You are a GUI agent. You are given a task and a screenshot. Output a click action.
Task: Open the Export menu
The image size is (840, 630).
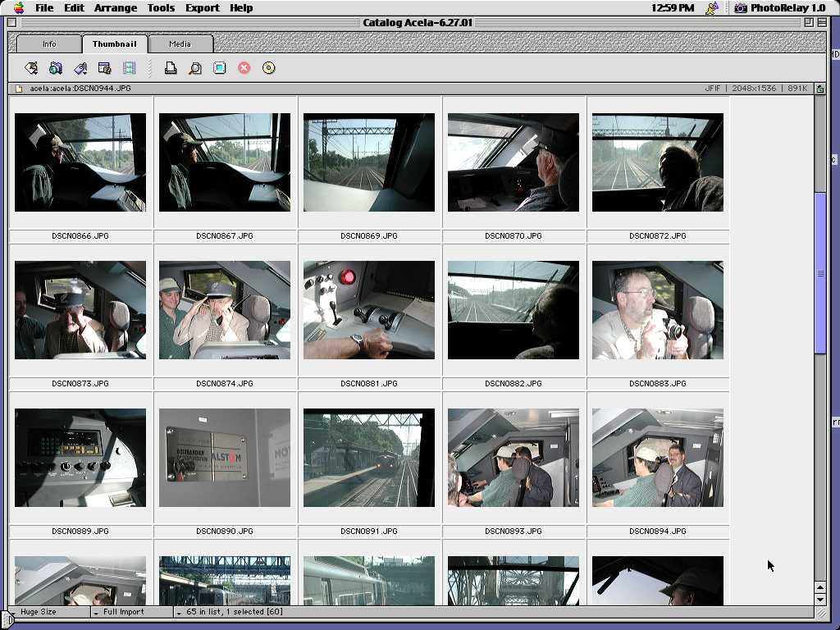point(202,8)
